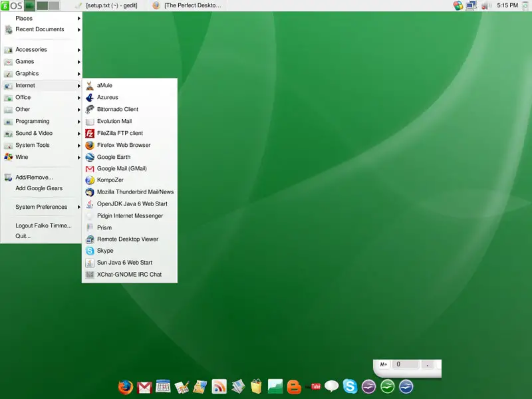Expand the Places submenu
This screenshot has height=399, width=532.
pos(42,19)
